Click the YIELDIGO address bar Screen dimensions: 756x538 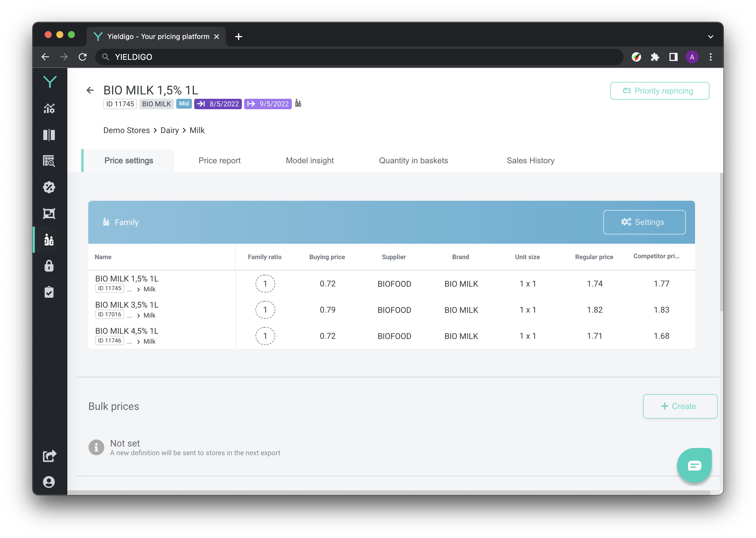click(359, 57)
